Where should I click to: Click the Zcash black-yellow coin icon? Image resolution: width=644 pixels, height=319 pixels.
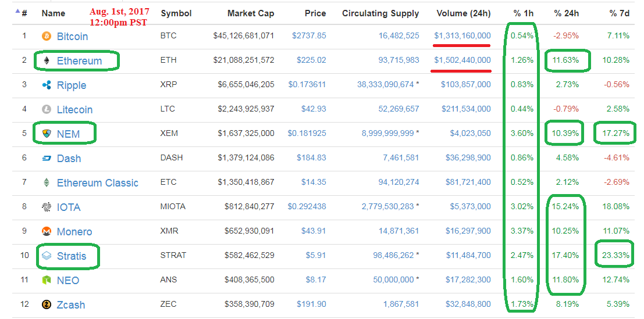(x=47, y=304)
